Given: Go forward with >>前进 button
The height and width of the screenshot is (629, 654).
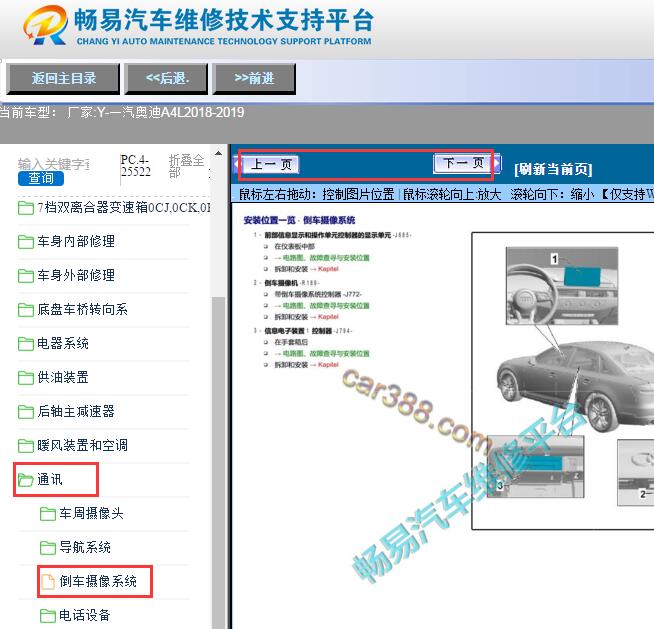Looking at the screenshot, I should (254, 78).
